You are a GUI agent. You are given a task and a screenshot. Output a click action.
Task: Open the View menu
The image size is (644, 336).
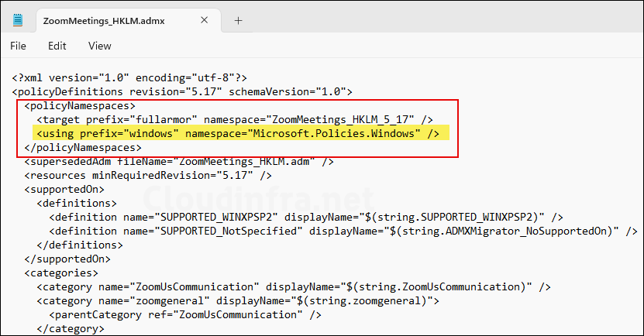(100, 46)
